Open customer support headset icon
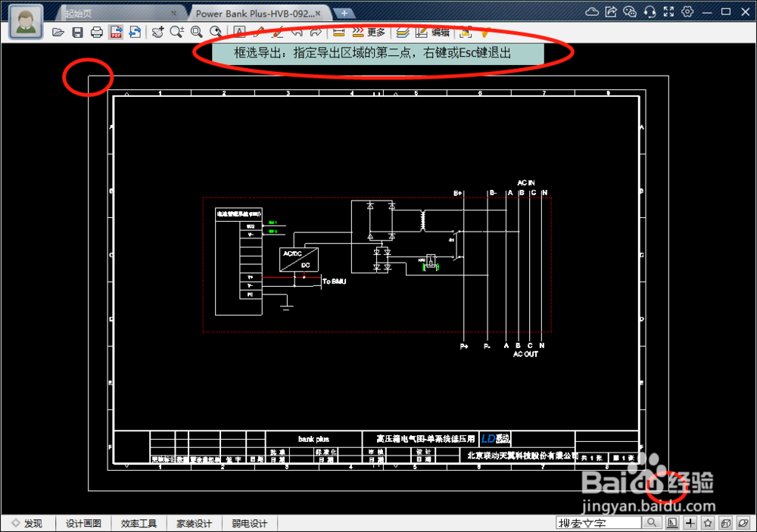Viewport: 757px width, 532px height. click(650, 12)
